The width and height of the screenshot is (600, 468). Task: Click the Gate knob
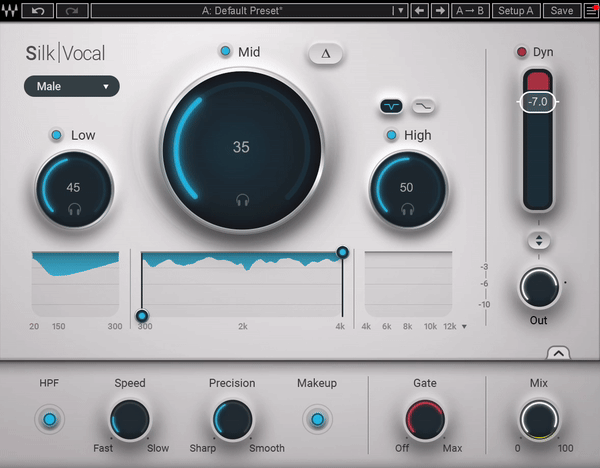425,420
